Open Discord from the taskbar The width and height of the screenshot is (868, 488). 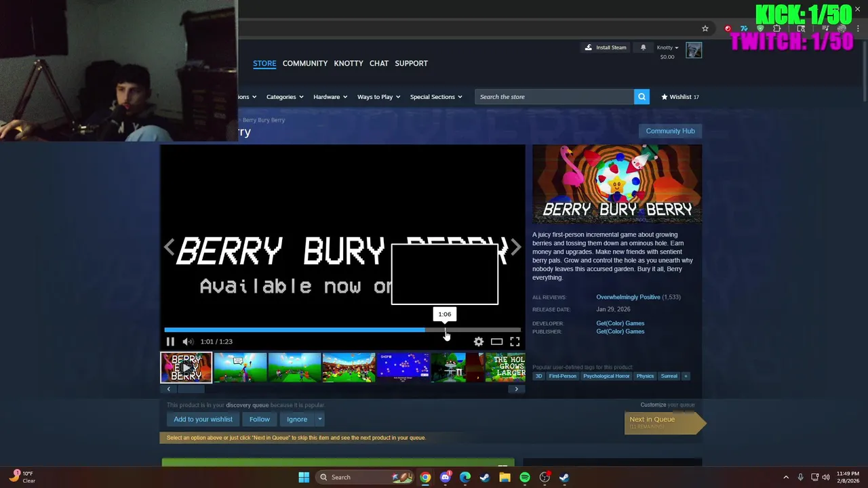coord(445,477)
